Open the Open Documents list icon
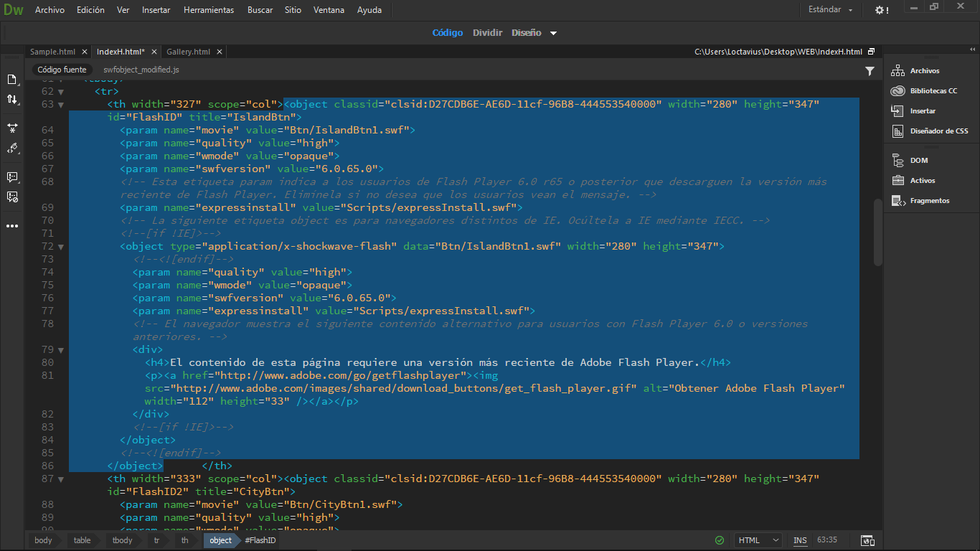Image resolution: width=980 pixels, height=551 pixels. tap(12, 79)
